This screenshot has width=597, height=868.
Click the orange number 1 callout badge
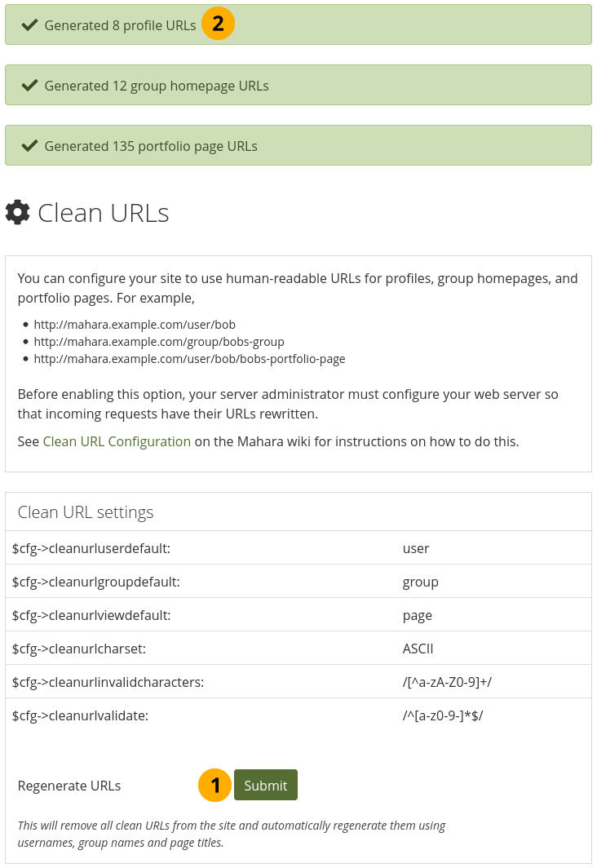pos(215,785)
